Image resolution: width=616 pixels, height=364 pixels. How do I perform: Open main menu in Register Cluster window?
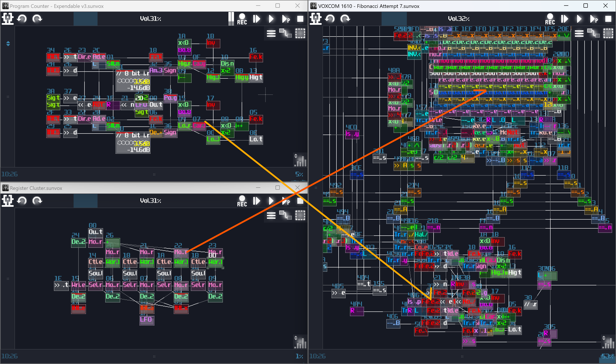pyautogui.click(x=8, y=201)
